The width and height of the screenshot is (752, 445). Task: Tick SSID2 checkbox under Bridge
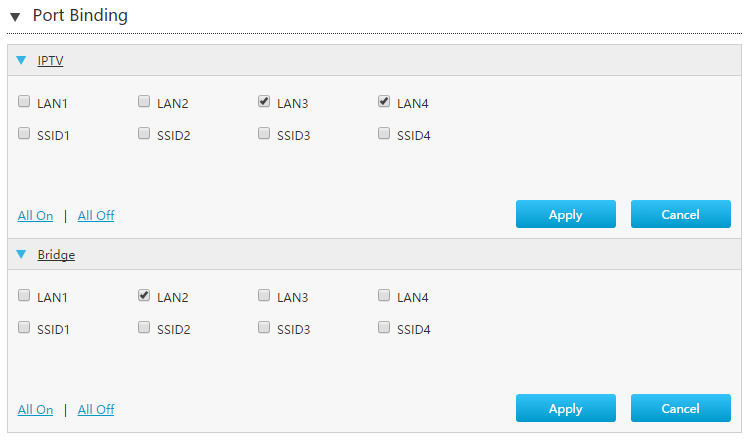coord(144,328)
